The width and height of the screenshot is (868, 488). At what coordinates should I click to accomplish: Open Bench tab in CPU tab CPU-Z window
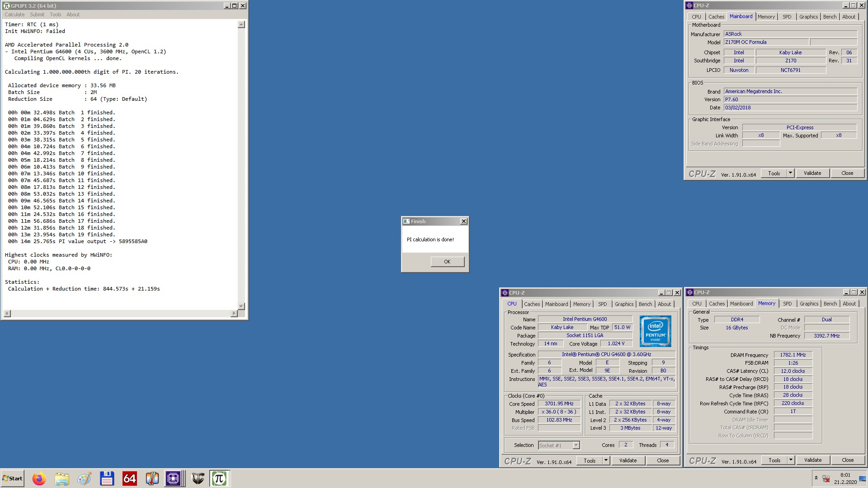click(645, 304)
